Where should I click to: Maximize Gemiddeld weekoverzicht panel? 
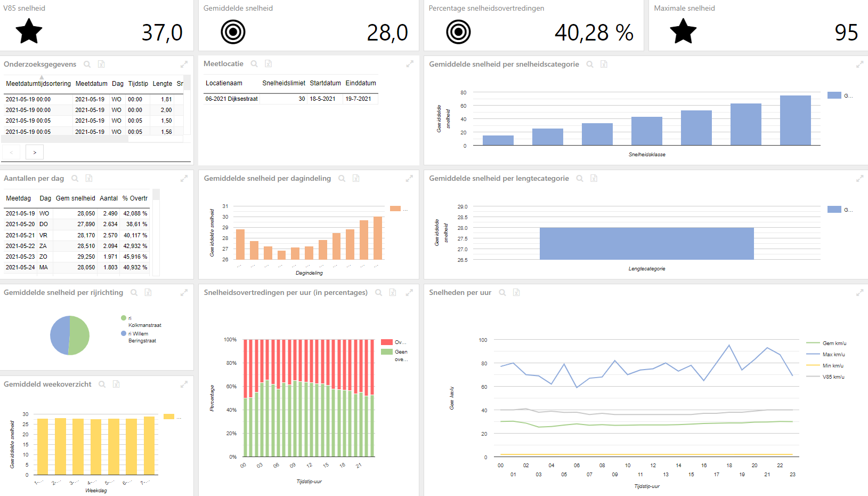pos(184,384)
